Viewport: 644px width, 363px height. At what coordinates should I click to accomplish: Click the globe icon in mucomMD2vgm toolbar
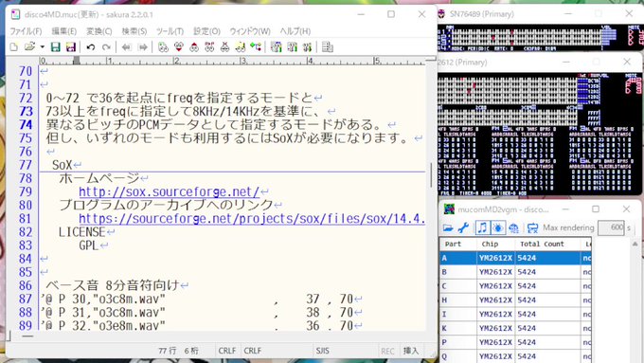pos(513,227)
